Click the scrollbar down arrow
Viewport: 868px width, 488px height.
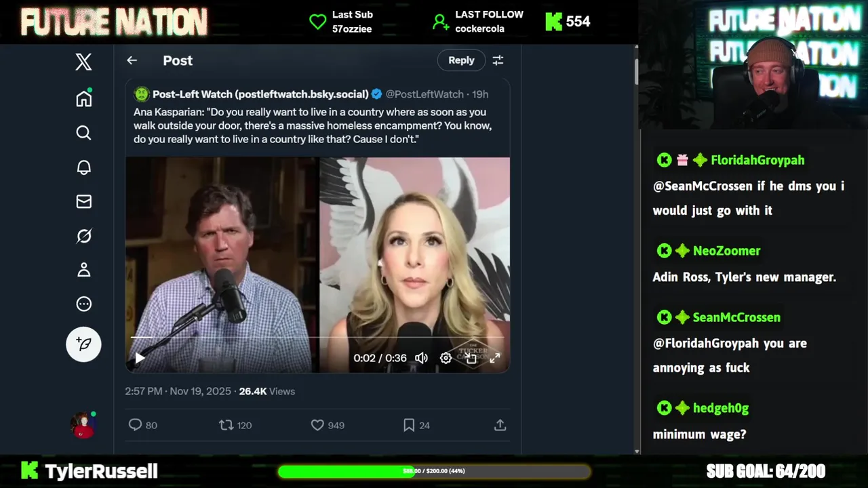pos(636,451)
